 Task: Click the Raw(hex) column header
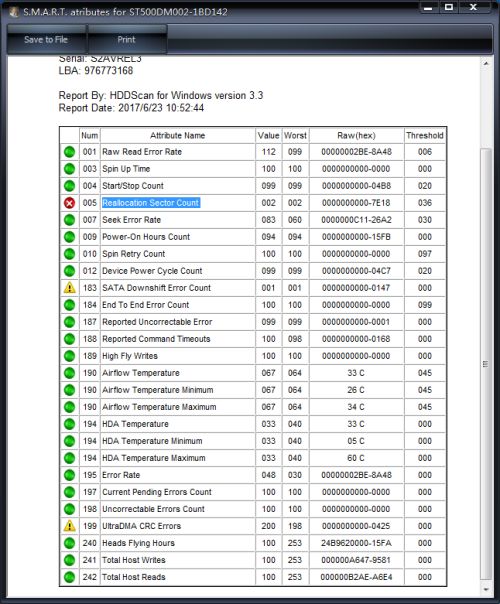click(356, 136)
